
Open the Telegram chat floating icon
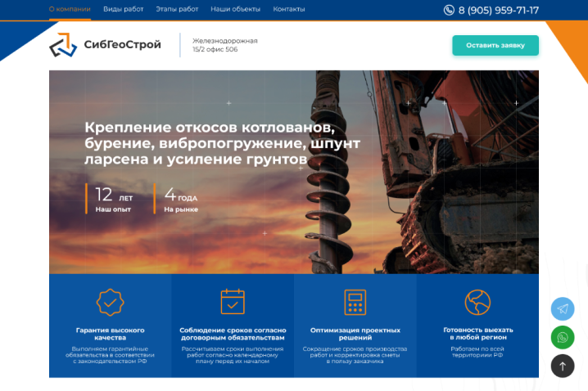click(562, 308)
